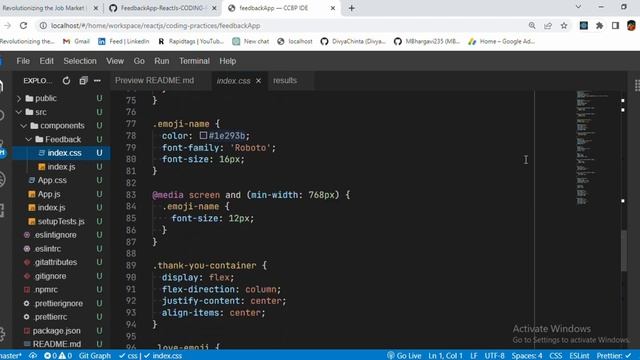Reload the browser page

(x=23, y=25)
